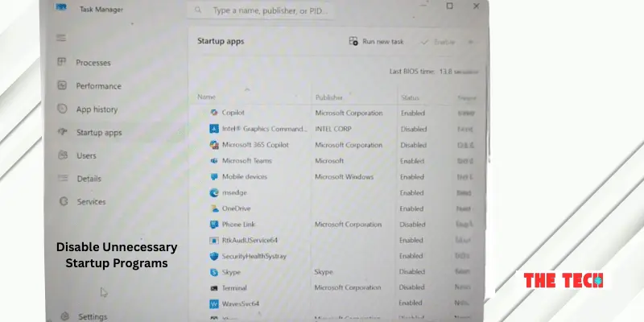Click the search magnifier icon
This screenshot has width=644, height=322.
point(198,10)
